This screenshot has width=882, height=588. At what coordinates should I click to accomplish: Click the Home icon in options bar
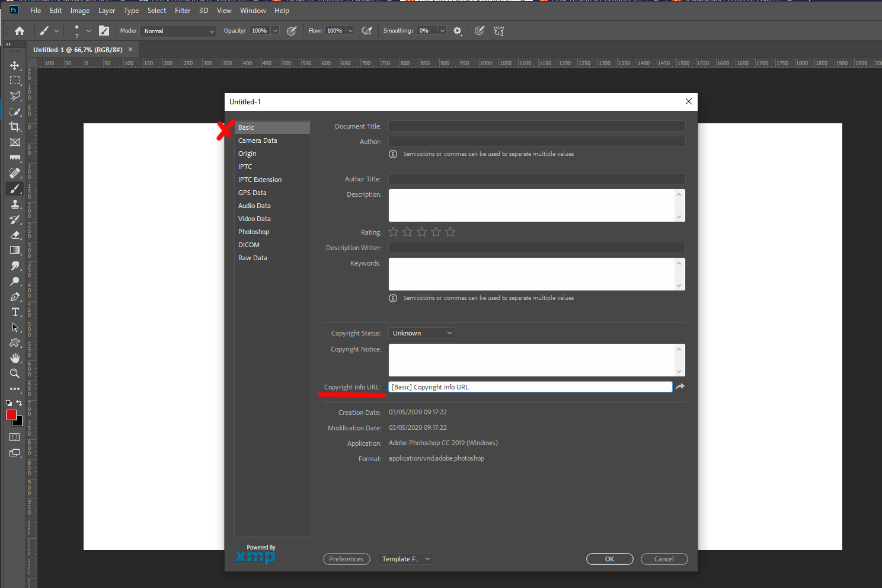(x=20, y=31)
